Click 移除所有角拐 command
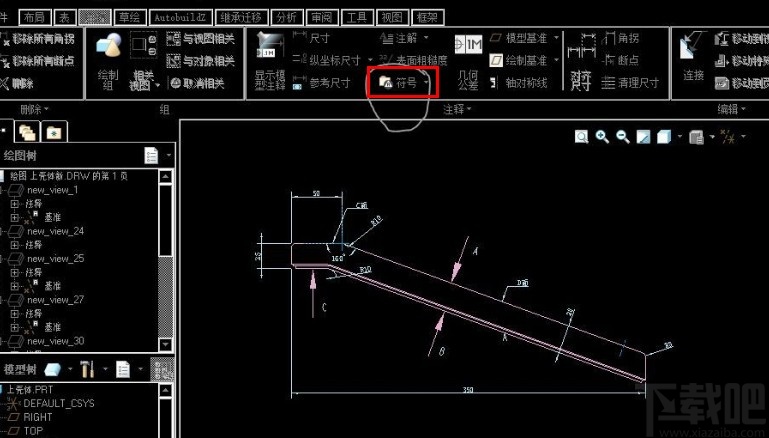 pos(38,38)
